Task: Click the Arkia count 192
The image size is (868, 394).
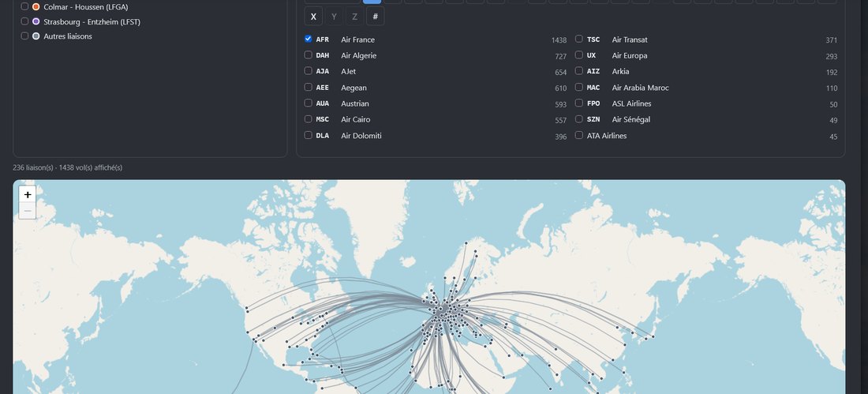Action: 832,73
